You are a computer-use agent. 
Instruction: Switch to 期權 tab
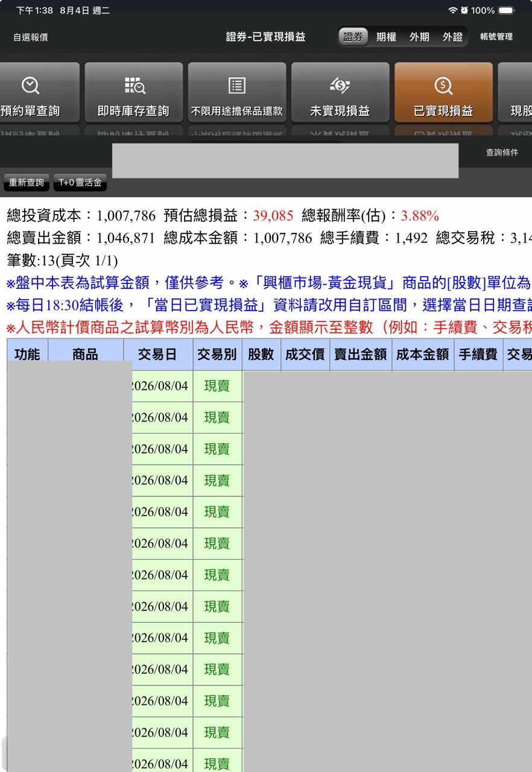click(386, 37)
